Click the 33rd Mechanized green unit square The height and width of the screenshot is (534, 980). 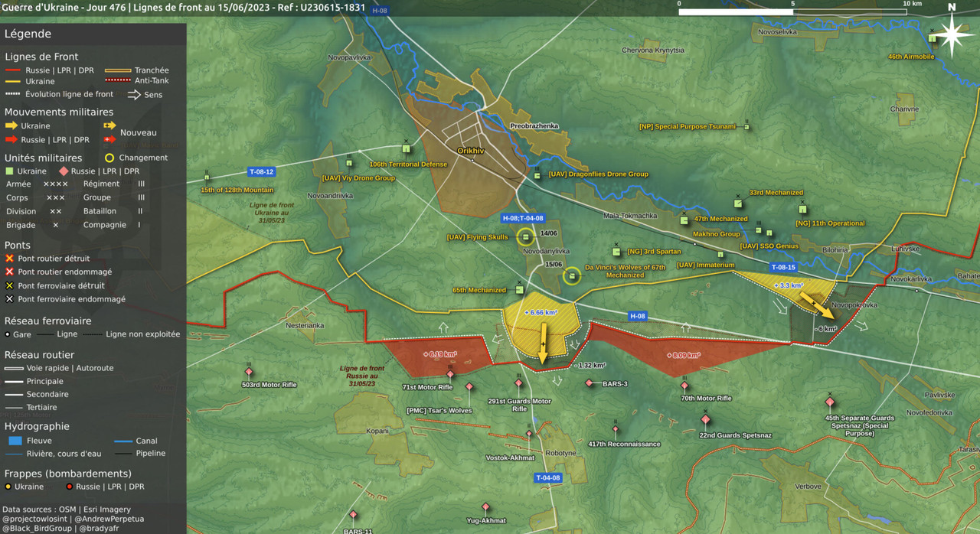pyautogui.click(x=738, y=204)
